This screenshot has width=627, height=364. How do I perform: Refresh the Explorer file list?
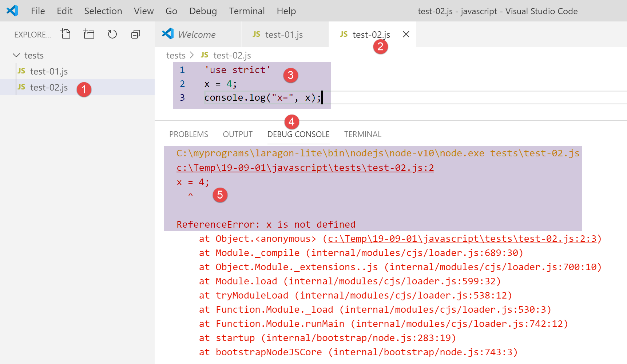(x=112, y=34)
